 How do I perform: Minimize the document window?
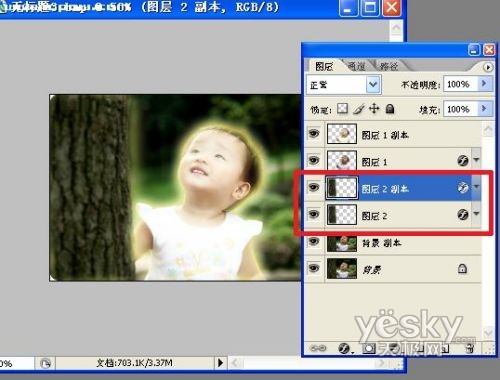point(348,7)
